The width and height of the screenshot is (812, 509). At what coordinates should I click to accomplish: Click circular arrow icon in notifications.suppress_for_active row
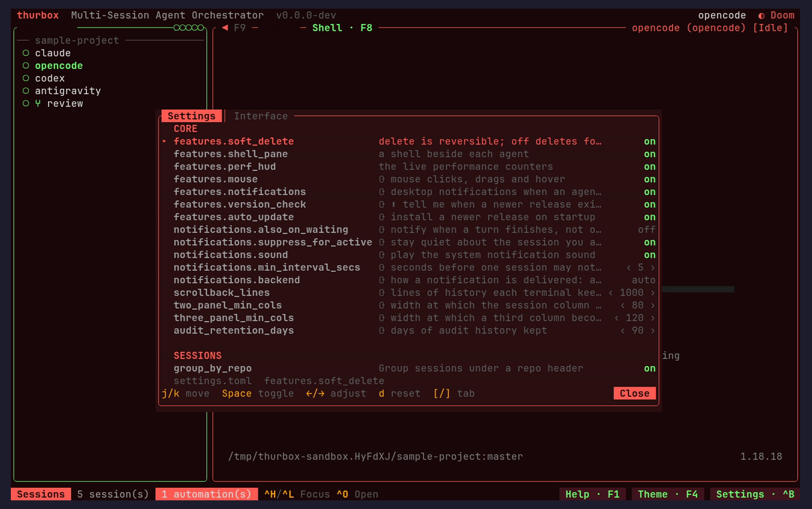382,242
